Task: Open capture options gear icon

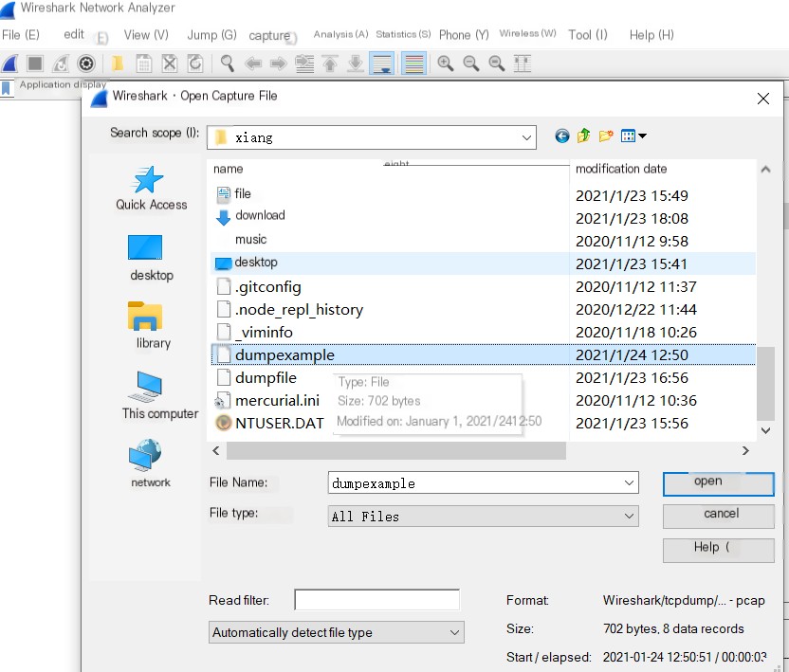Action: [x=86, y=64]
